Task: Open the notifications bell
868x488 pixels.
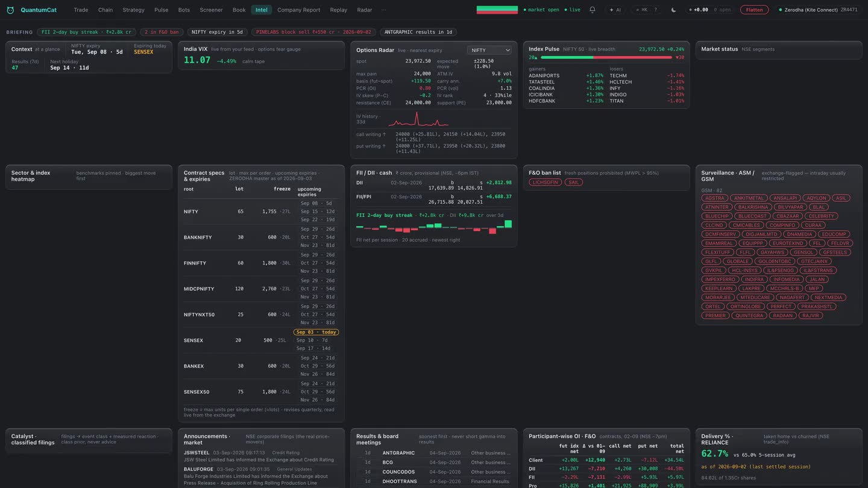Action: [592, 10]
